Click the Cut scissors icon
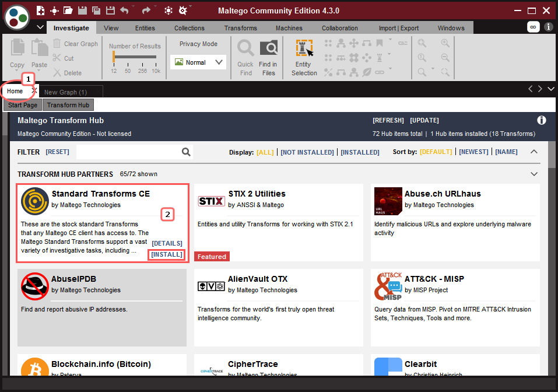558x392 pixels. point(57,58)
